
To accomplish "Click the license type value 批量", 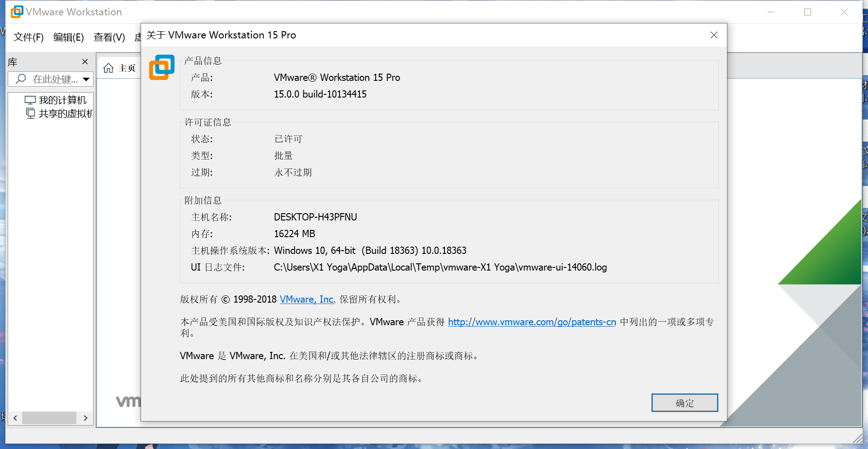I will [283, 156].
